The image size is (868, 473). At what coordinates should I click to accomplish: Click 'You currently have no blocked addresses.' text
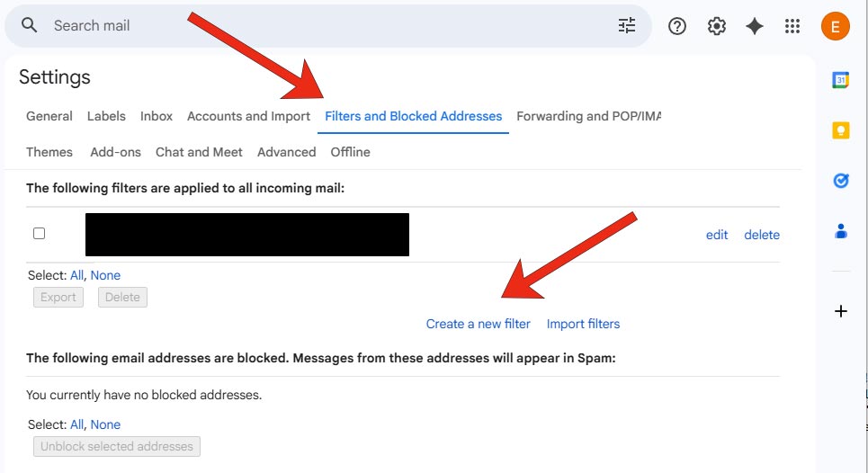point(144,395)
